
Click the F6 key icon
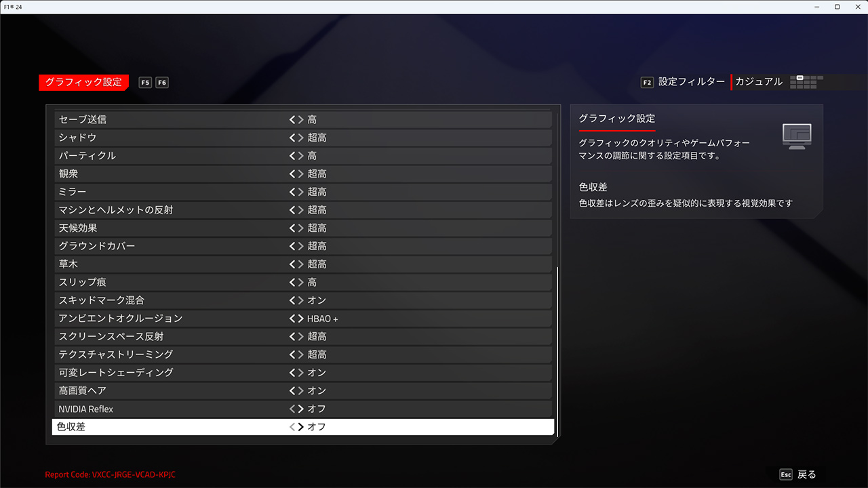click(x=162, y=83)
